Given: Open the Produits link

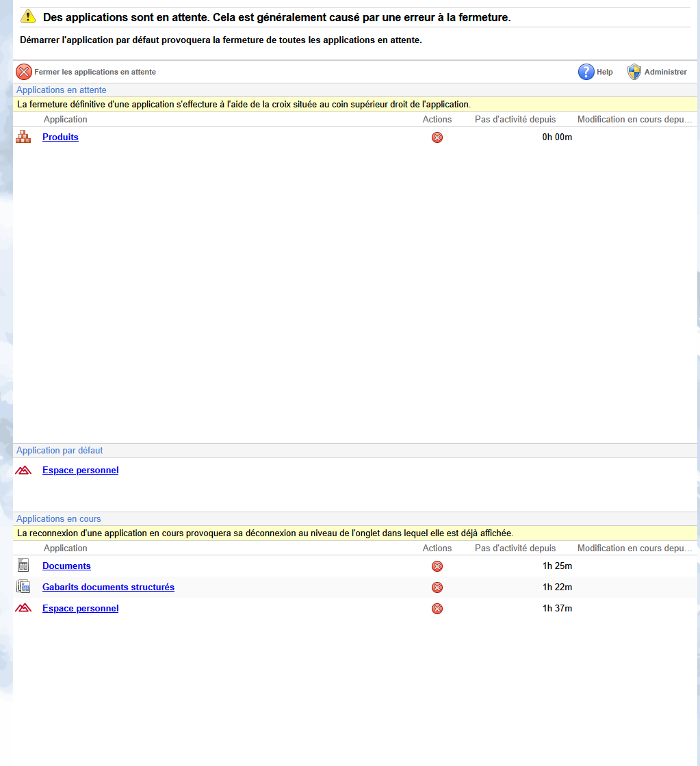Looking at the screenshot, I should [x=60, y=137].
